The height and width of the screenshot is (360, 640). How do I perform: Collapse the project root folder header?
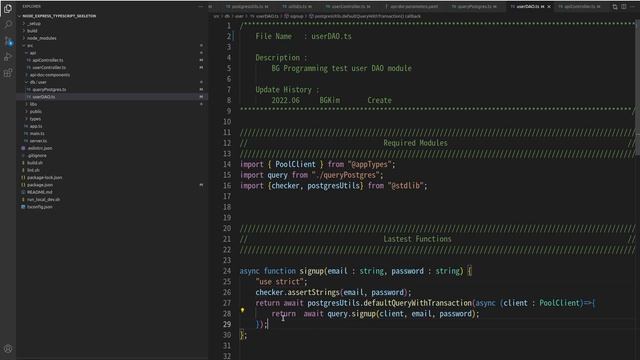pos(59,16)
